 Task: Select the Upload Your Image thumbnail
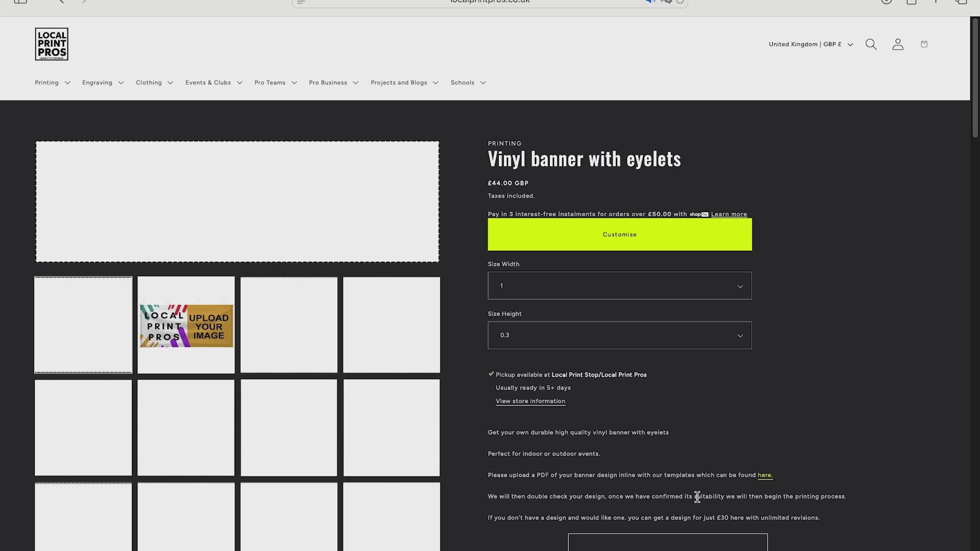(x=186, y=325)
